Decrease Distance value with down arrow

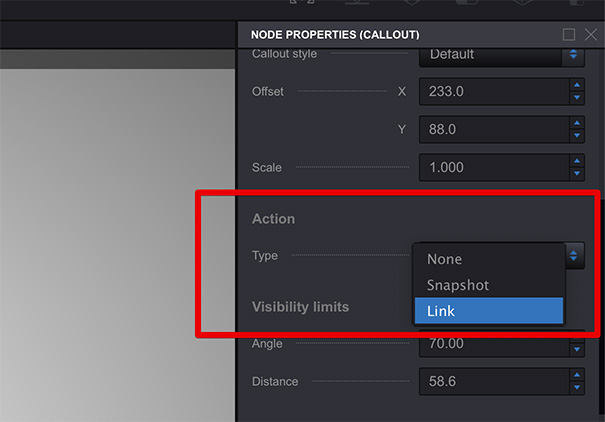577,387
